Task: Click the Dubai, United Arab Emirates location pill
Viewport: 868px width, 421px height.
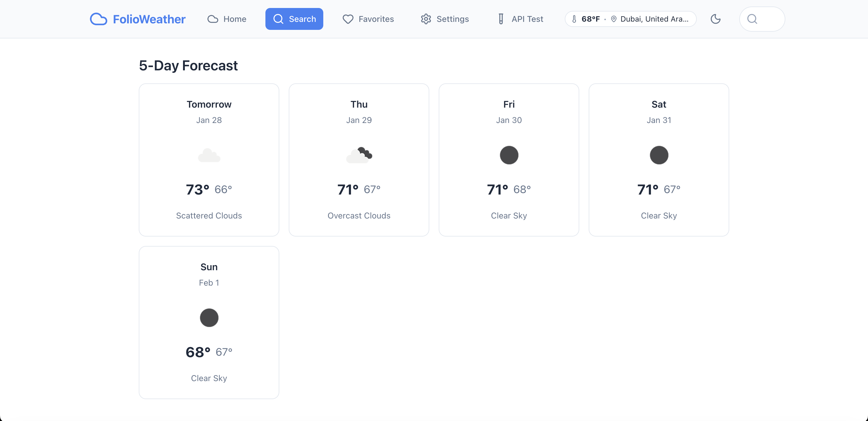Action: [654, 19]
